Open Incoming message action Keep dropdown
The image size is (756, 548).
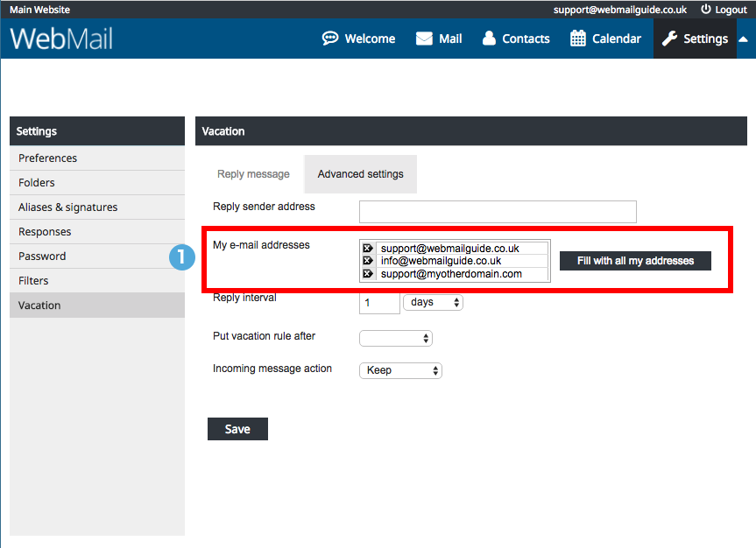(400, 370)
